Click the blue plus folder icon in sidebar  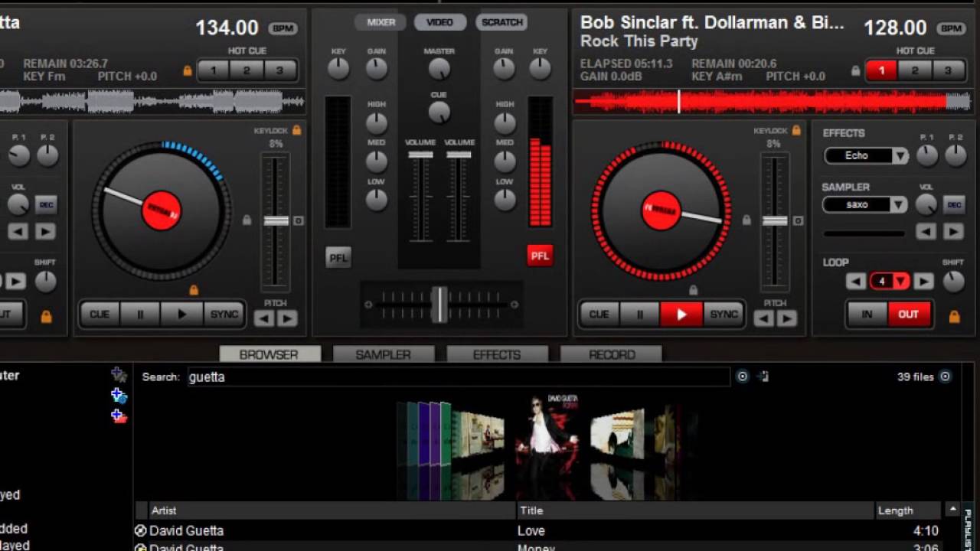coord(119,396)
